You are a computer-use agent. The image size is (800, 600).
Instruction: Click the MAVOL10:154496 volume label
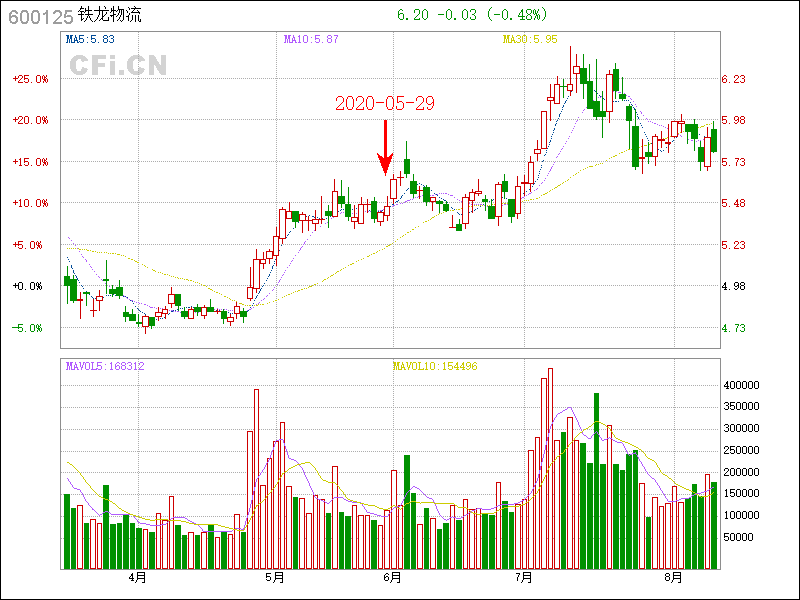[435, 367]
